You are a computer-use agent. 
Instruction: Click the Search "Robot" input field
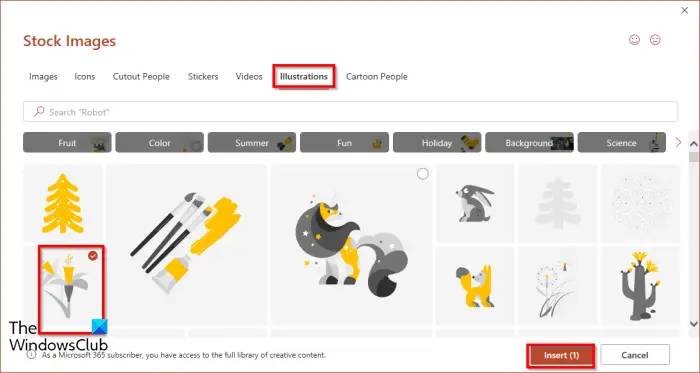click(x=350, y=112)
